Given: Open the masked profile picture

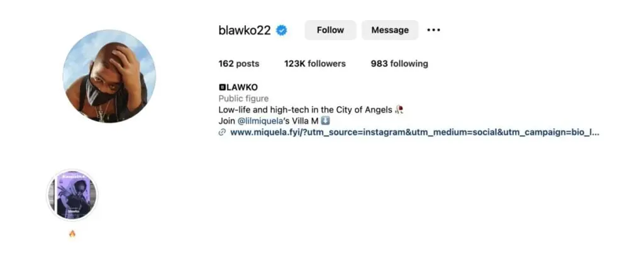Looking at the screenshot, I should tap(109, 76).
